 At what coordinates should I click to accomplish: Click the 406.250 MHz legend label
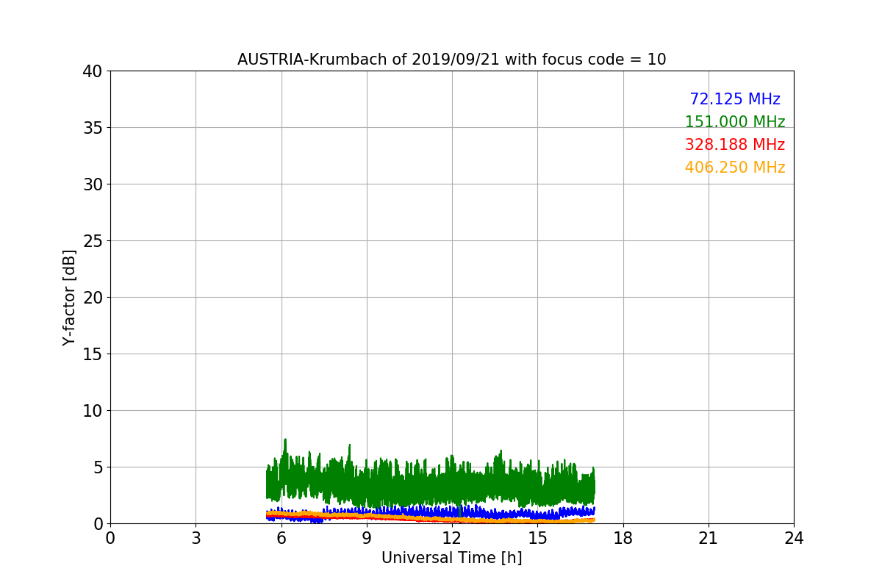pos(735,168)
